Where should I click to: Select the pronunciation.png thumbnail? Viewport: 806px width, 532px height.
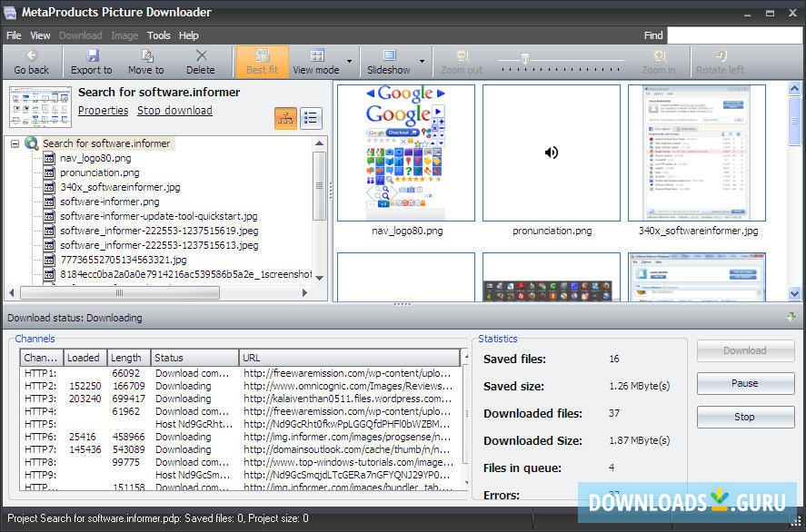click(552, 152)
